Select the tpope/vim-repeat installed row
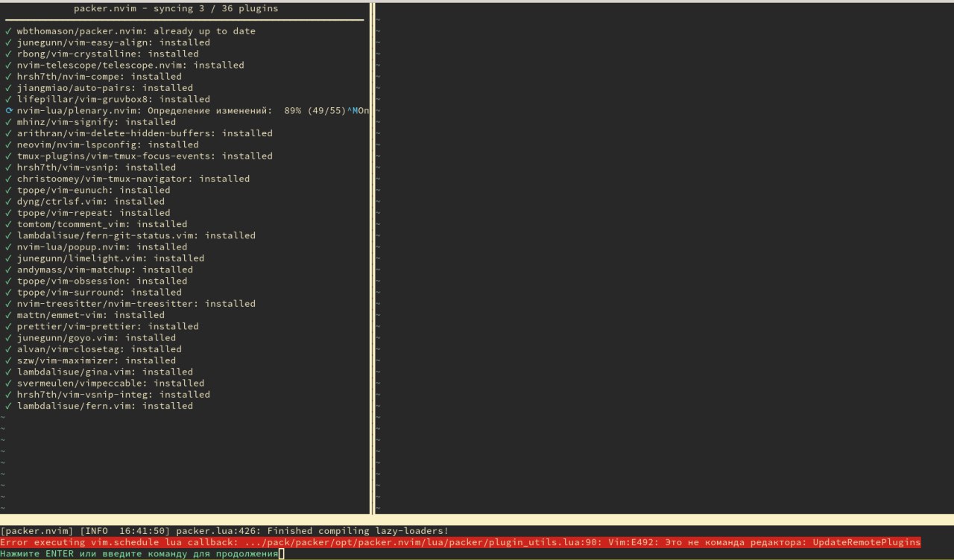954x560 pixels. click(x=88, y=213)
